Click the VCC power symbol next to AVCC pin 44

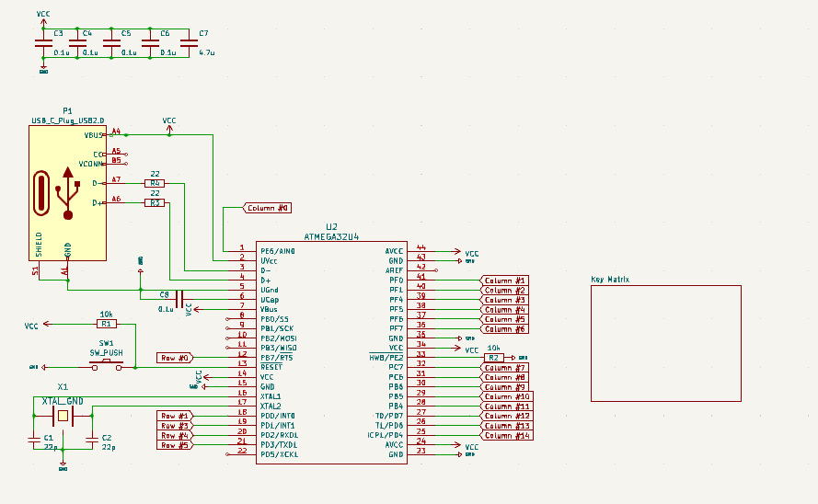466,252
